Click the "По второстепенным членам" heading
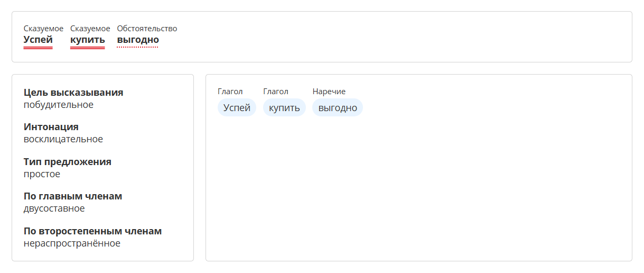 click(x=92, y=231)
